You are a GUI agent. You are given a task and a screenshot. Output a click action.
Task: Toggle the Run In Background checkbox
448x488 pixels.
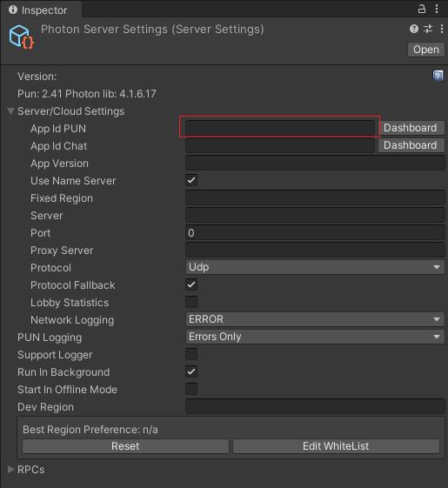(x=191, y=372)
